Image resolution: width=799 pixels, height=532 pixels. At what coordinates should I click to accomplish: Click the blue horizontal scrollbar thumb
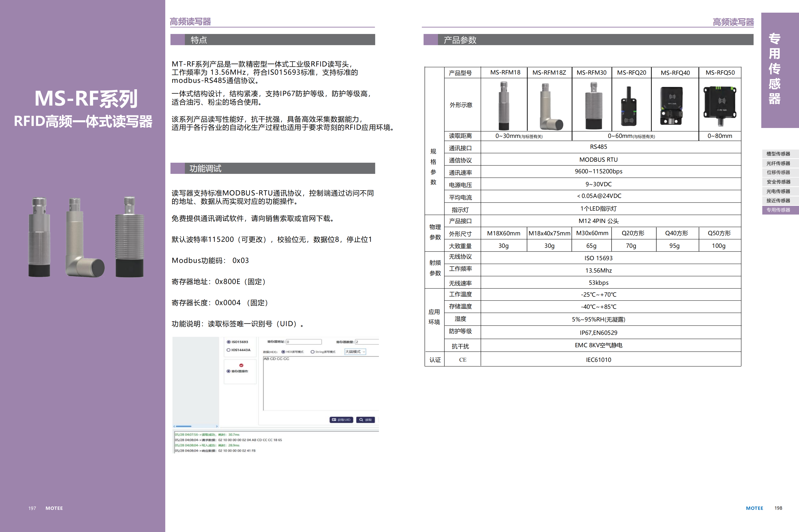[184, 426]
